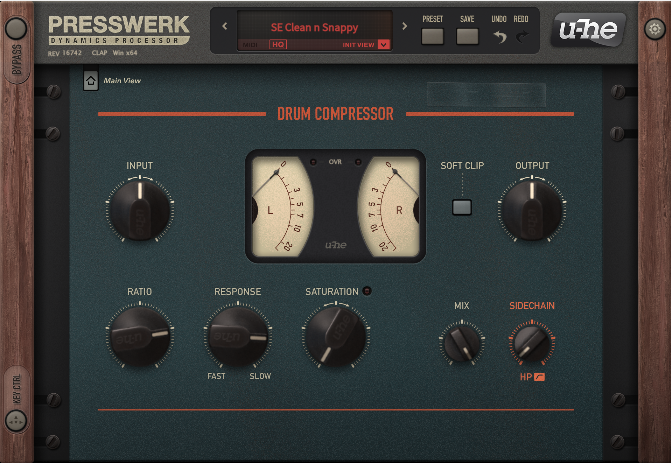Screen dimensions: 671x463
Task: Click the SLOW response label
Action: [260, 376]
